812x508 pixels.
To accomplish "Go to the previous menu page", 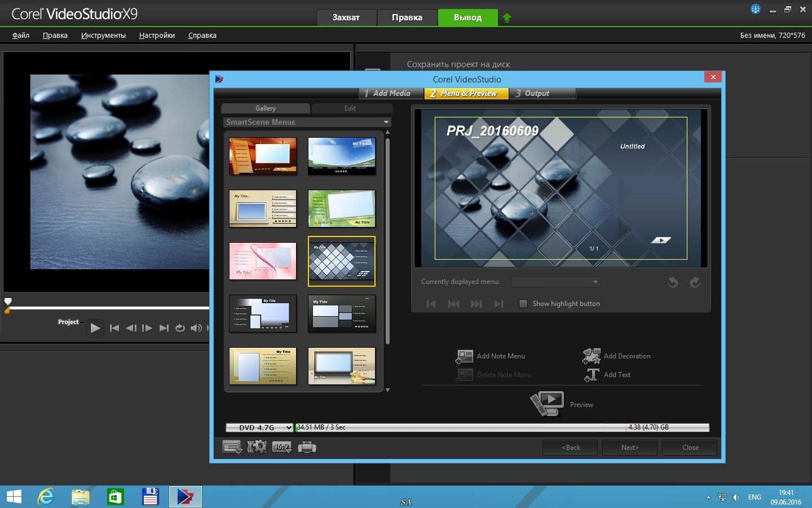I will coord(453,304).
